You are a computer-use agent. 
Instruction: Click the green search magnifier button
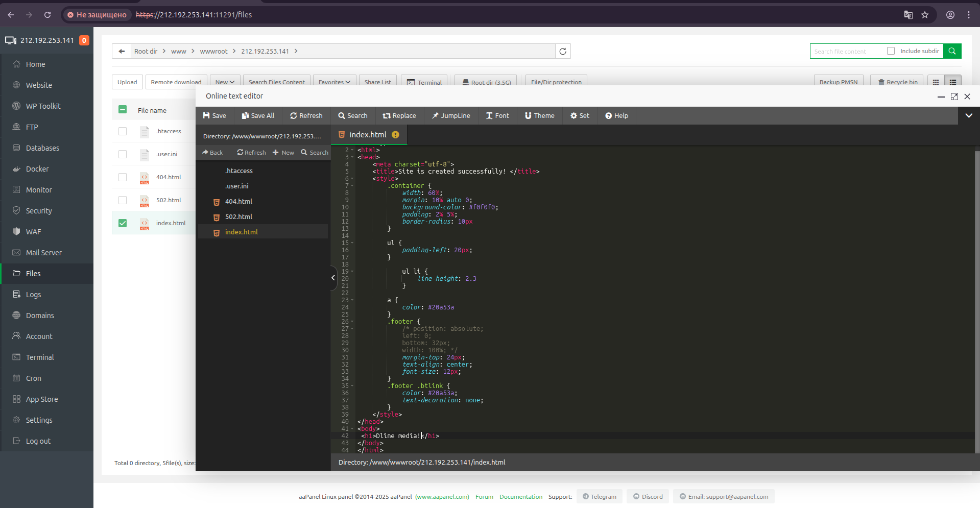pos(952,51)
